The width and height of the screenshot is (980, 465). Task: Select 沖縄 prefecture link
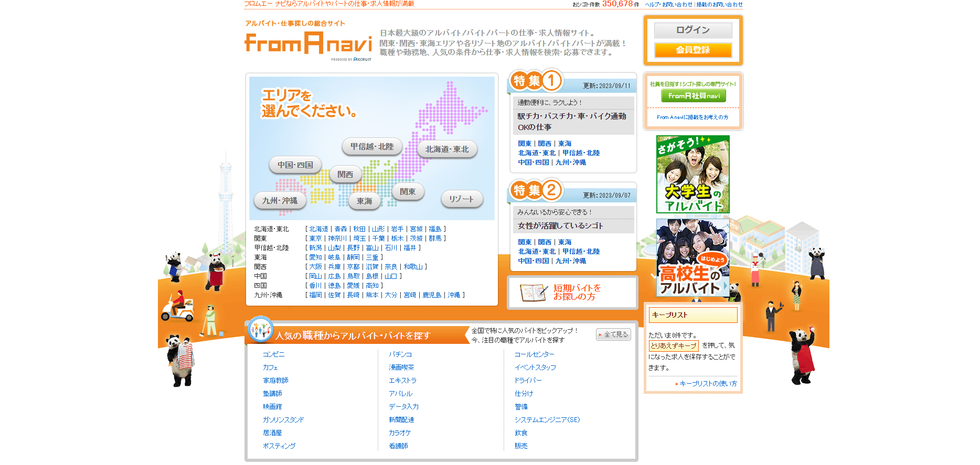coord(454,295)
